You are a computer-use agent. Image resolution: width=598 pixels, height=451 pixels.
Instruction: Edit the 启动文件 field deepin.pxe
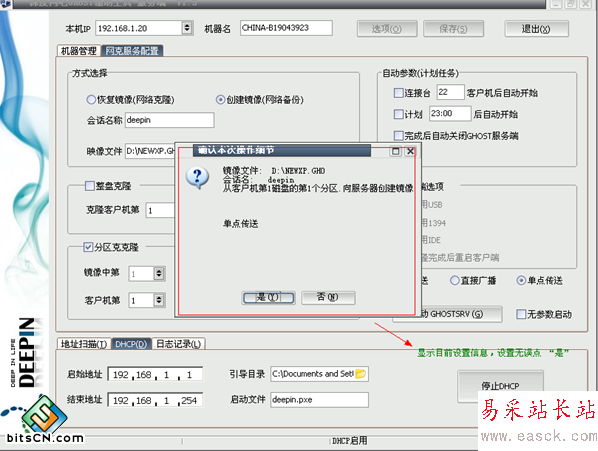319,400
